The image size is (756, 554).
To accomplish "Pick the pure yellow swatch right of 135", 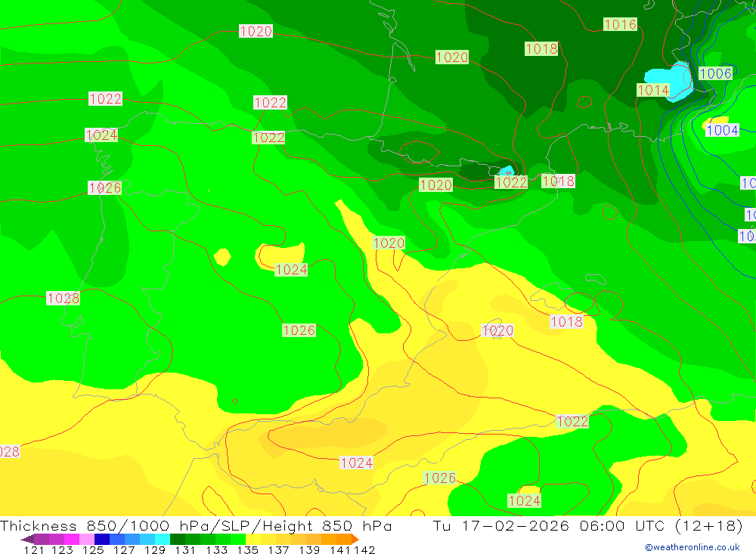I will coord(253,540).
